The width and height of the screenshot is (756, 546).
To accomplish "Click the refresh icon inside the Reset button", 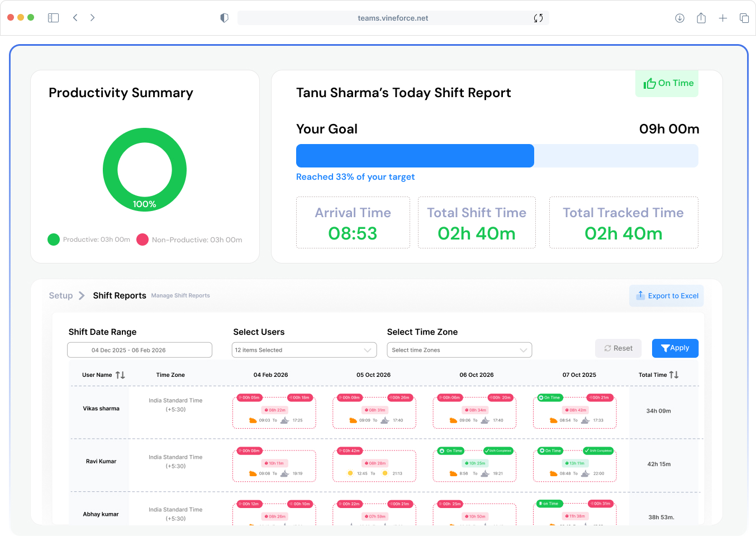I will tap(608, 348).
